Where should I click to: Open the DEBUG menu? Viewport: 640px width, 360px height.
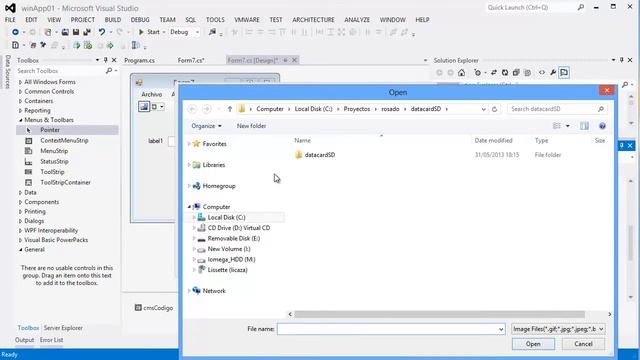(x=140, y=20)
